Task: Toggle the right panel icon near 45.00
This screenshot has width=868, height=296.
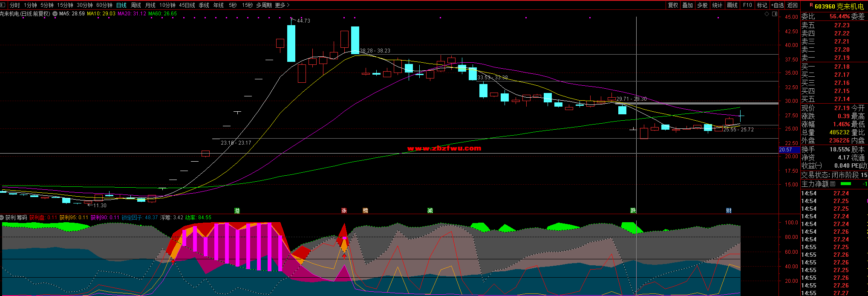Action: pos(775,14)
